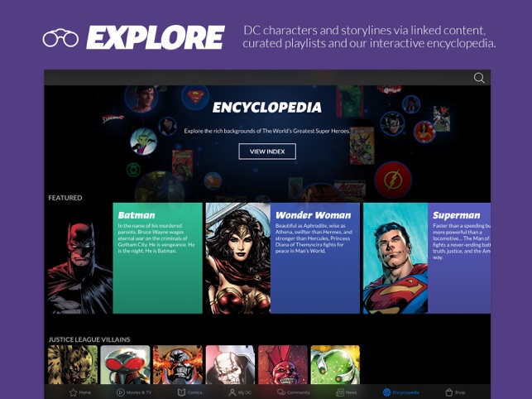
Task: Tap the Wonder Woman red circular bubble
Action: pos(424,132)
